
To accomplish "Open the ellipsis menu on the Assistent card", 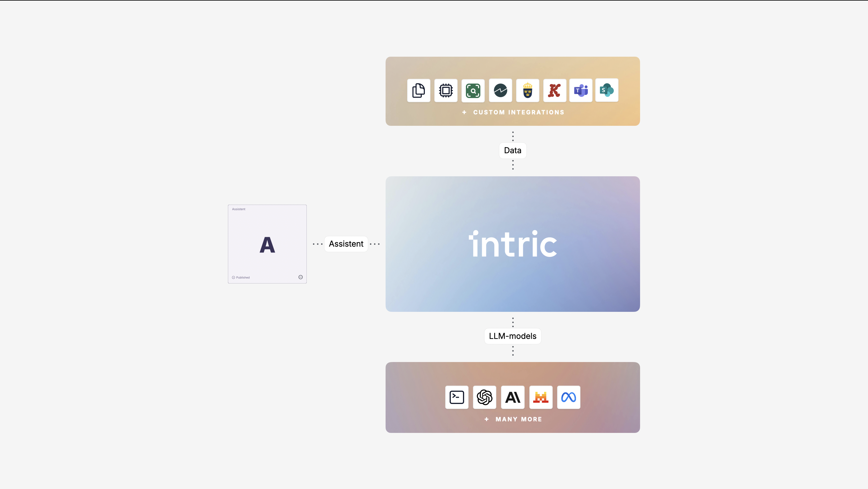I will point(300,277).
